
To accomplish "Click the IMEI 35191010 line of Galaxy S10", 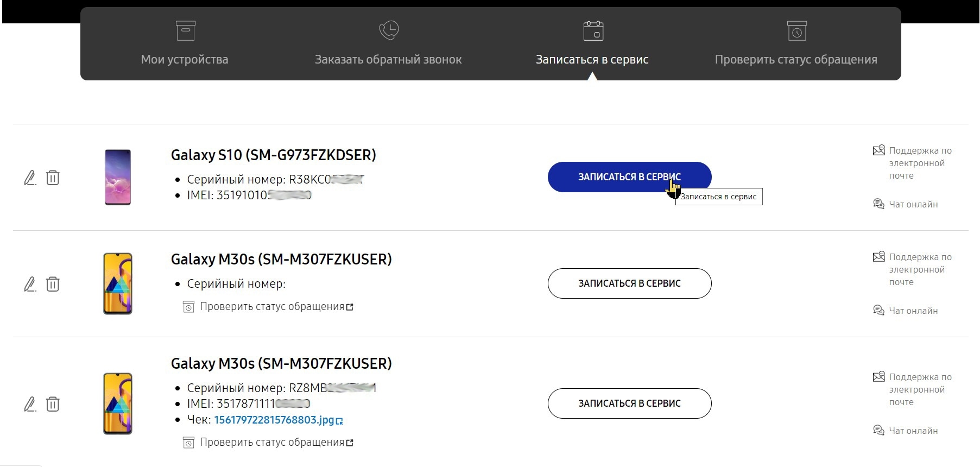I will click(x=249, y=195).
